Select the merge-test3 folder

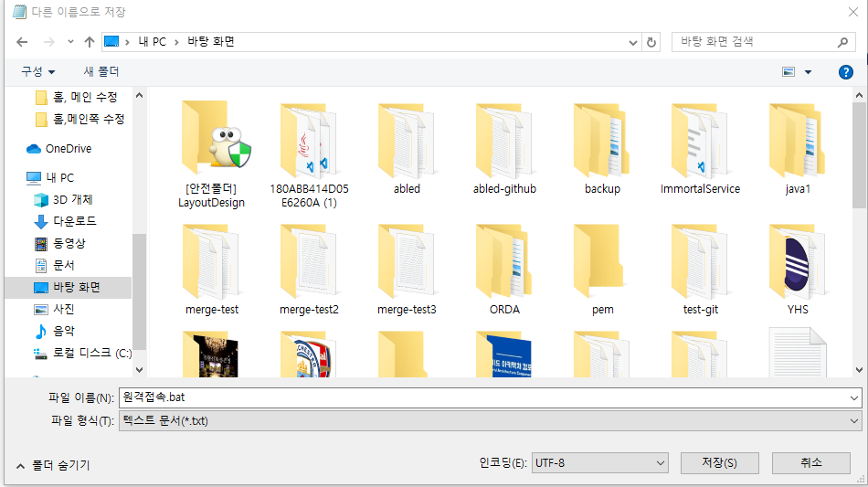tap(407, 270)
